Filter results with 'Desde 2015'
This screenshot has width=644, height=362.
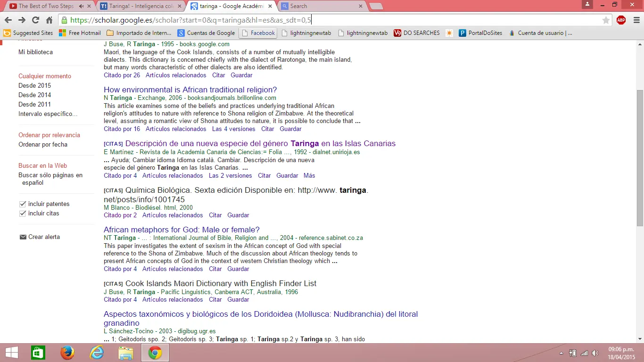(35, 85)
